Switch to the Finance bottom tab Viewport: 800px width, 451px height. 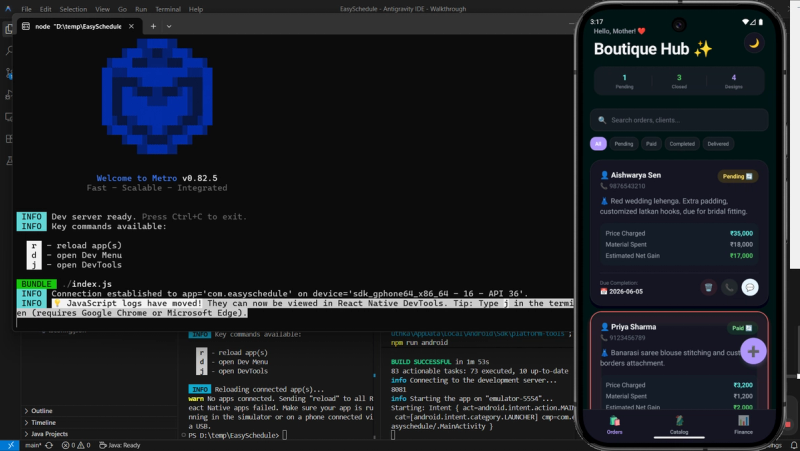click(x=743, y=425)
